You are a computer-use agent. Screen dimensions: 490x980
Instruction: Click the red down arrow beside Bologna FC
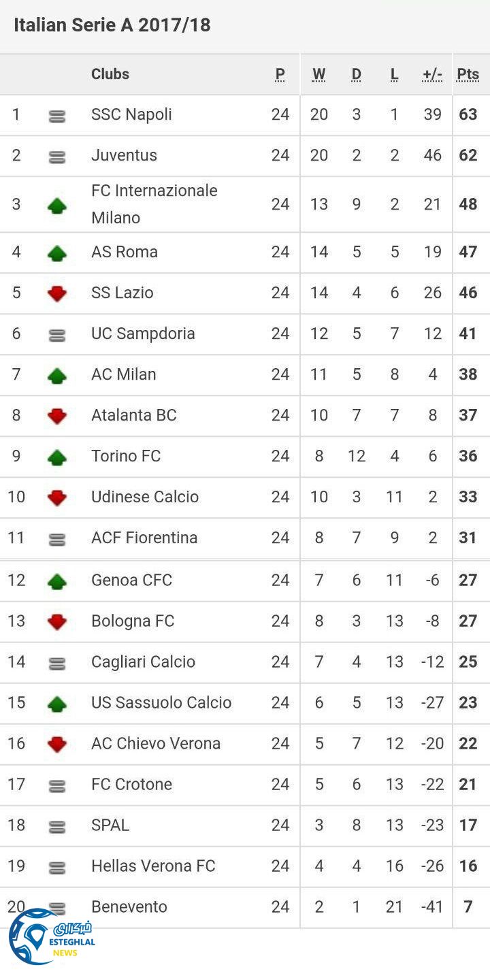tap(57, 621)
